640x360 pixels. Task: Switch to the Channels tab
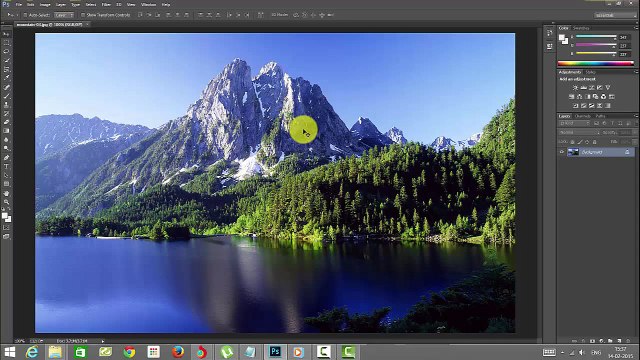pos(582,116)
